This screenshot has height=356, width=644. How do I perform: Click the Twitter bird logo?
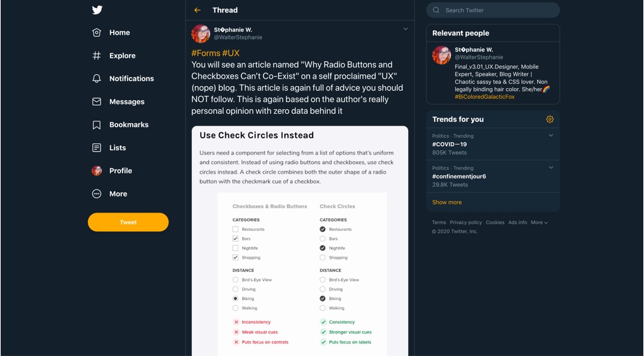[x=97, y=10]
